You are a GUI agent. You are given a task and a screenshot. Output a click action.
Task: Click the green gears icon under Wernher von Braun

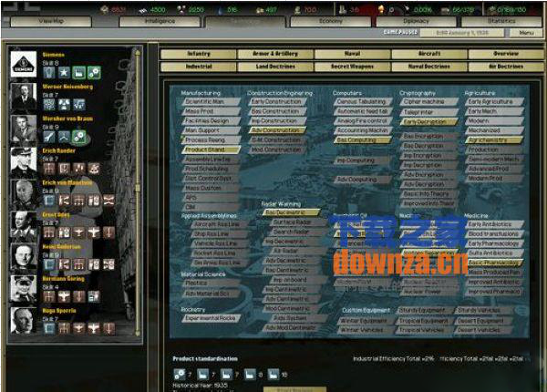(x=78, y=137)
